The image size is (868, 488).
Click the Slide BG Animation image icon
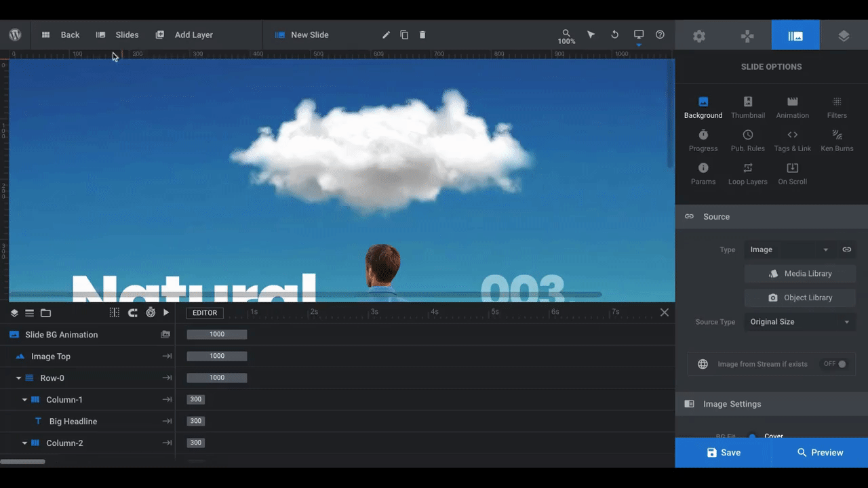[165, 335]
